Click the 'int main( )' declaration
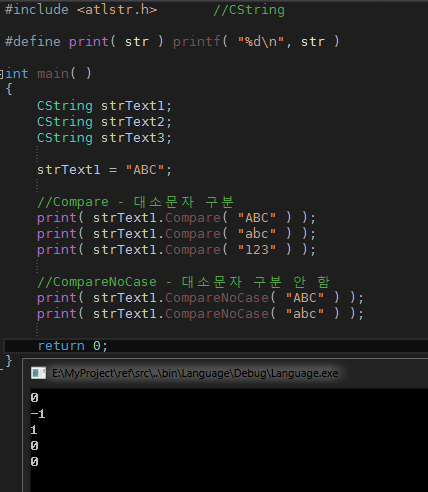Image resolution: width=428 pixels, height=492 pixels. (48, 74)
